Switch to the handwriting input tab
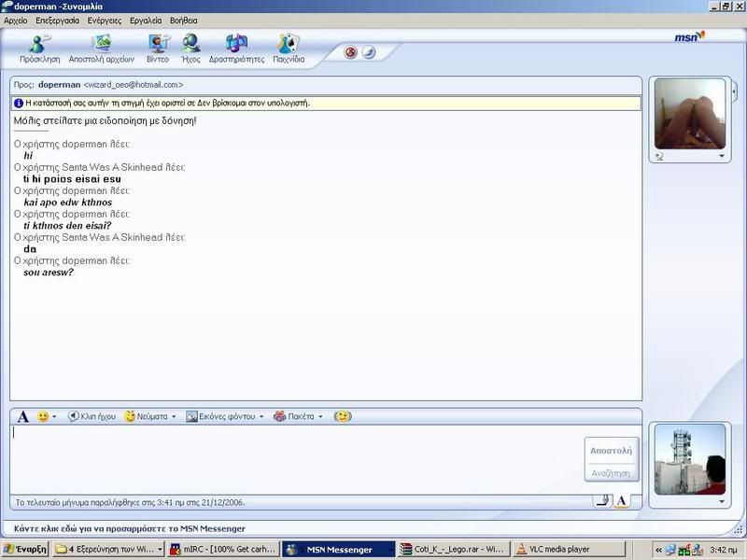 (603, 501)
